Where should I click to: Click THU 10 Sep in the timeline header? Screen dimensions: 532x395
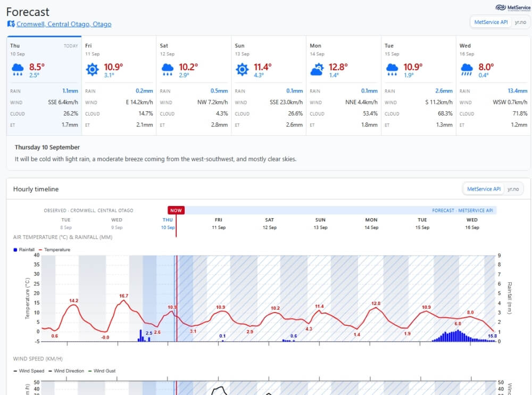[168, 224]
